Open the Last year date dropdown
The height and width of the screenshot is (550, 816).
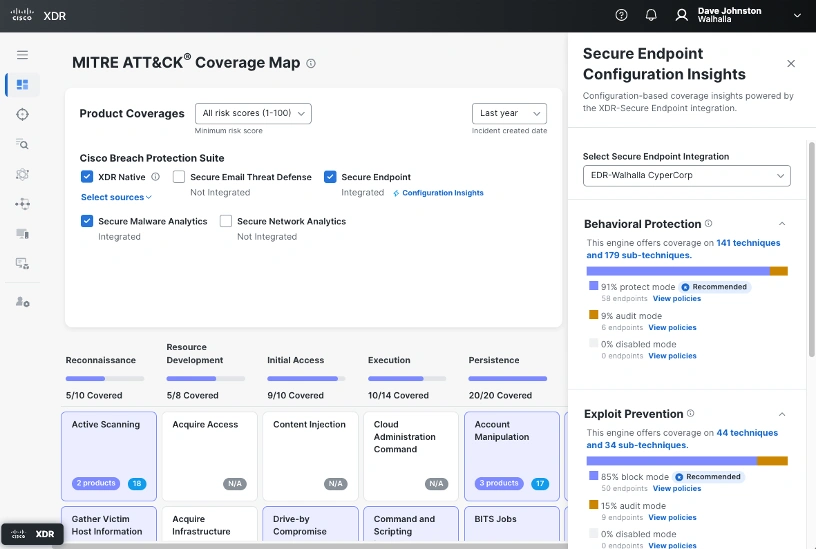[x=509, y=113]
